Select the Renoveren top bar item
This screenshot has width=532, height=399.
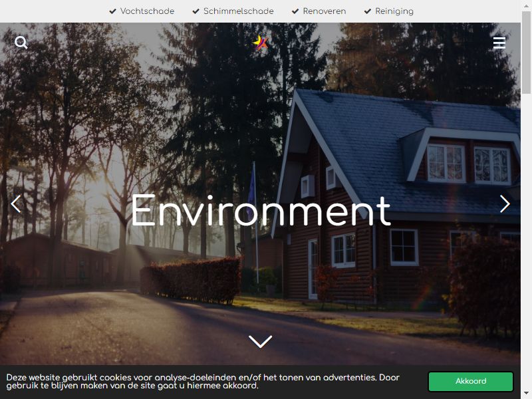(325, 11)
